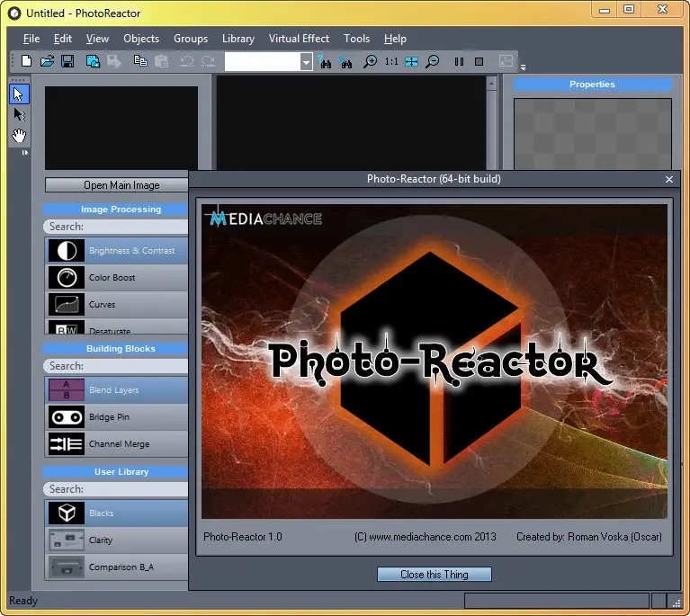Close the Photo-Reactor about dialog with X
This screenshot has width=690, height=616.
coord(669,179)
